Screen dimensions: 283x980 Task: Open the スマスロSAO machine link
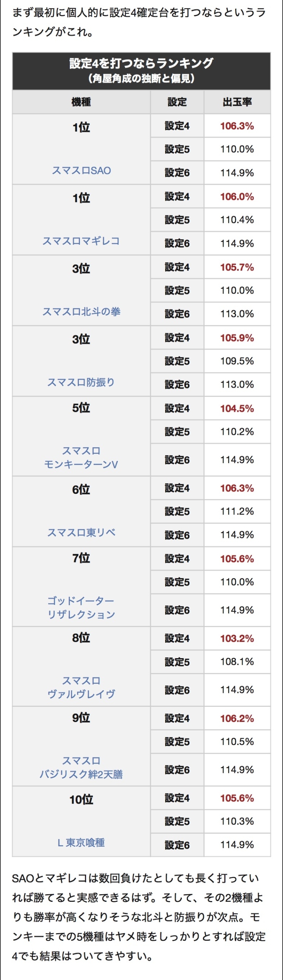tap(81, 170)
